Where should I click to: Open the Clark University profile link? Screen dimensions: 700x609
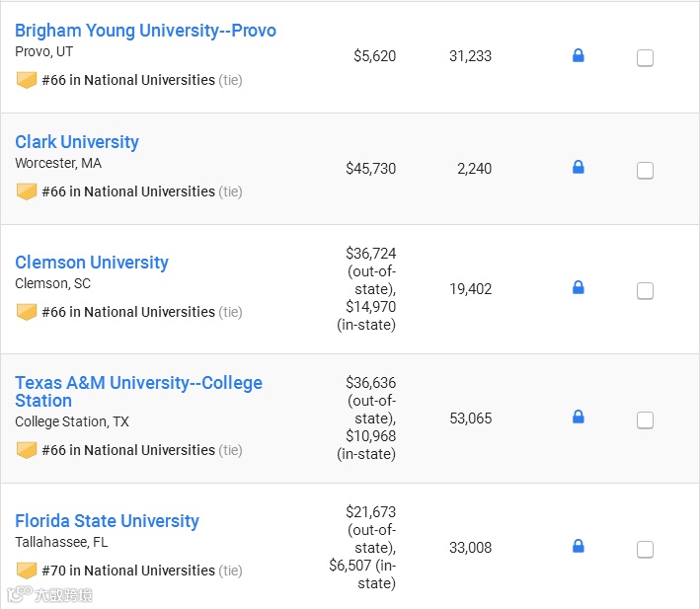pos(77,142)
